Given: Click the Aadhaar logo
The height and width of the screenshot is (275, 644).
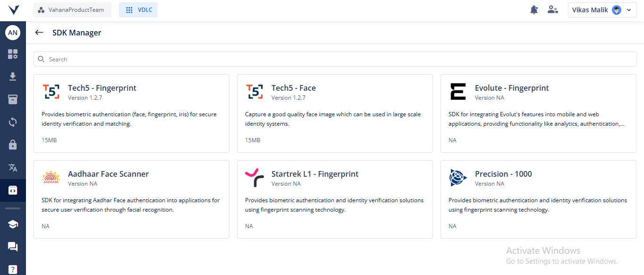Looking at the screenshot, I should tap(51, 178).
